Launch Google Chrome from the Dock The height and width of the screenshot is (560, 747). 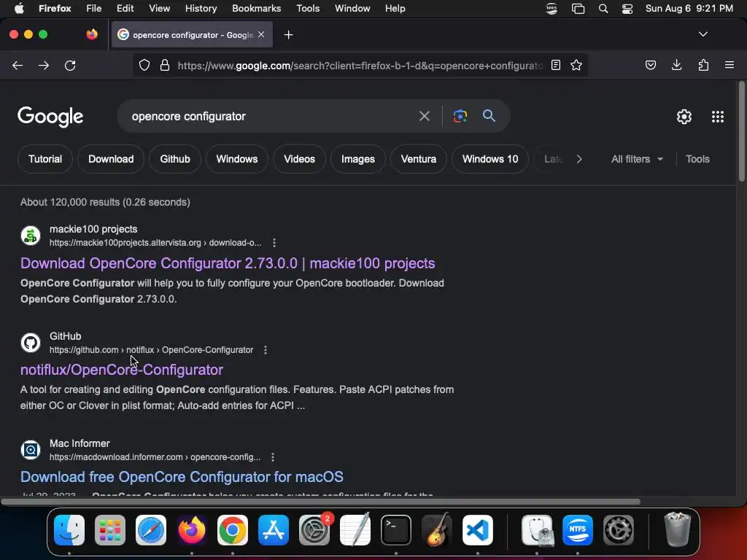[x=233, y=530]
